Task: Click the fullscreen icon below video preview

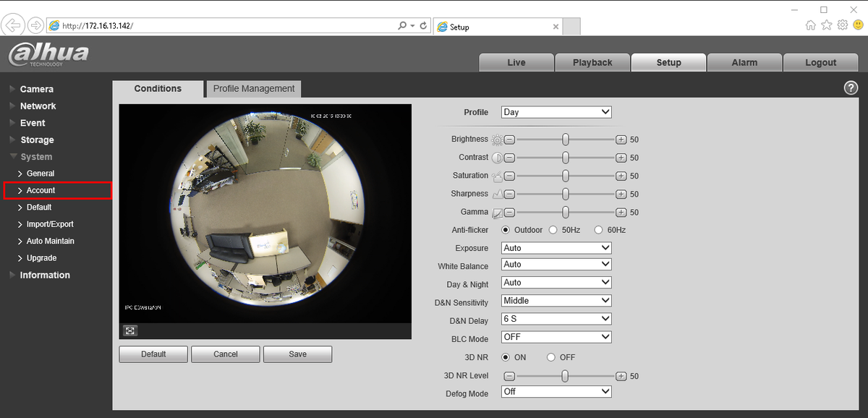Action: 130,330
